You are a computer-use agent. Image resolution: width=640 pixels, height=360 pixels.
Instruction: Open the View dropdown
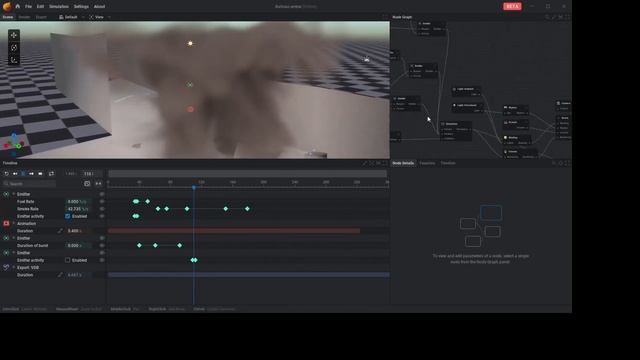(97, 17)
